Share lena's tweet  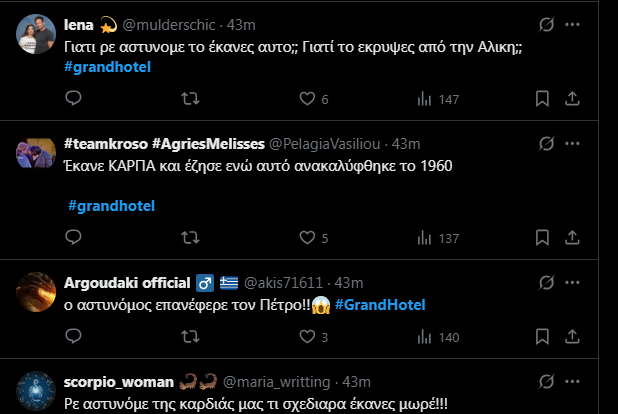[x=572, y=99]
